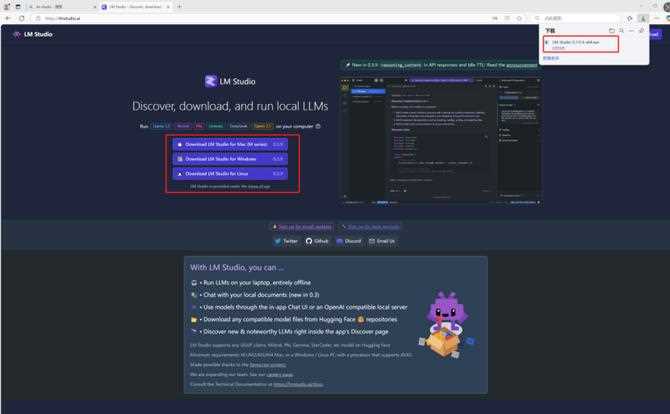670x414 pixels.
Task: Pin the downloads popup
Action: [x=641, y=31]
